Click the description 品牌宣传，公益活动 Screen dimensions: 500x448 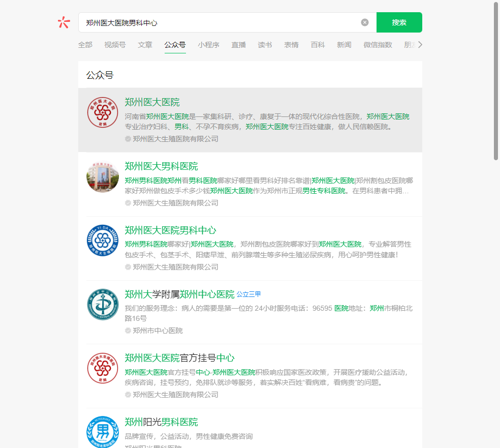coord(189,436)
